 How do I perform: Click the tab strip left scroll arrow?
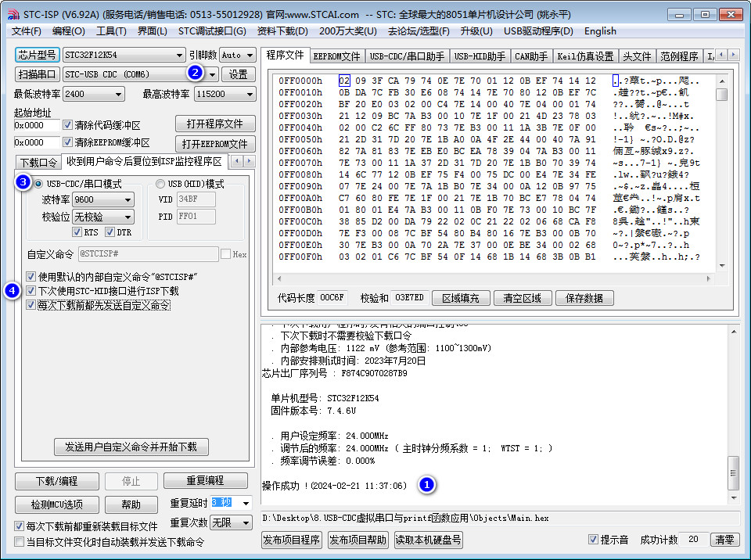(x=722, y=55)
